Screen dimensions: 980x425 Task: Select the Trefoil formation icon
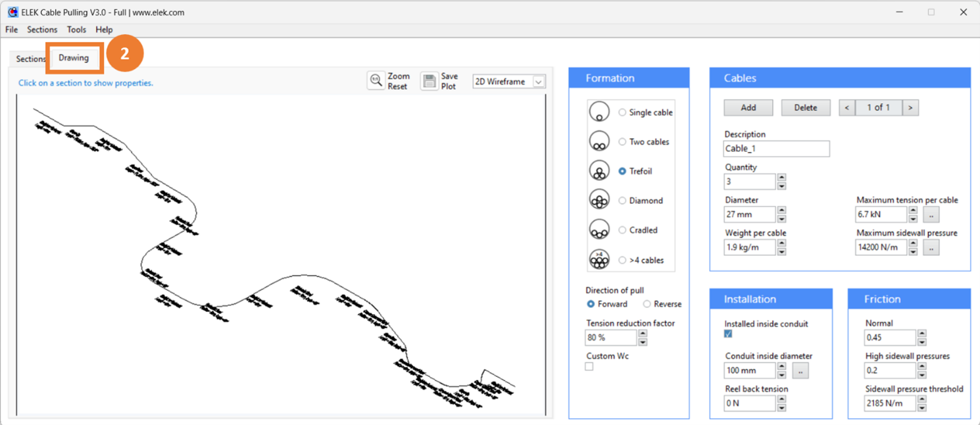(599, 170)
